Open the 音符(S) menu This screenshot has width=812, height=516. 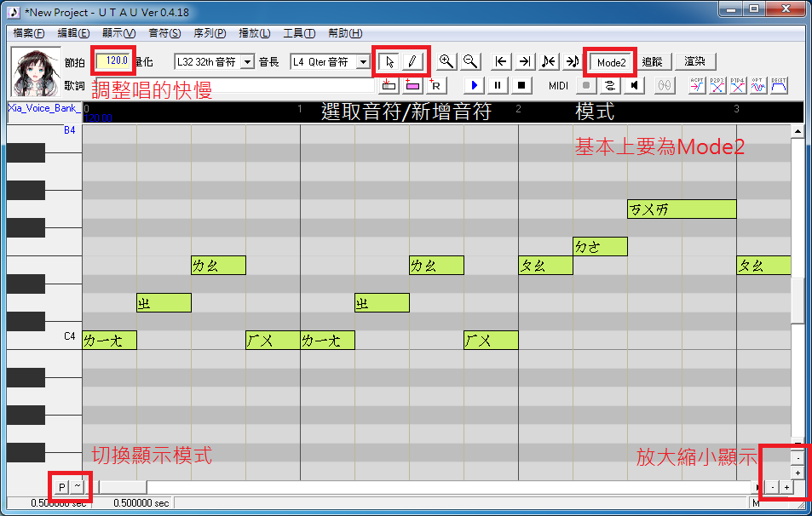click(x=164, y=33)
